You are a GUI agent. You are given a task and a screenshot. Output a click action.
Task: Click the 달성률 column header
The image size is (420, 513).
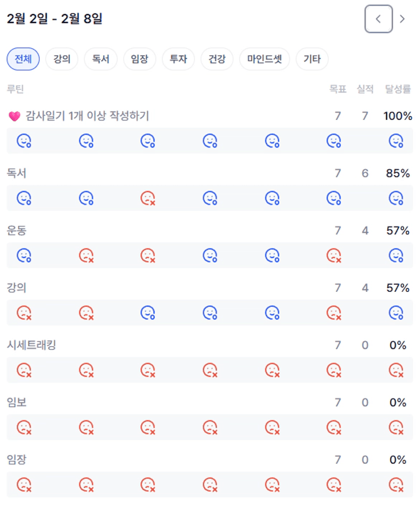398,89
